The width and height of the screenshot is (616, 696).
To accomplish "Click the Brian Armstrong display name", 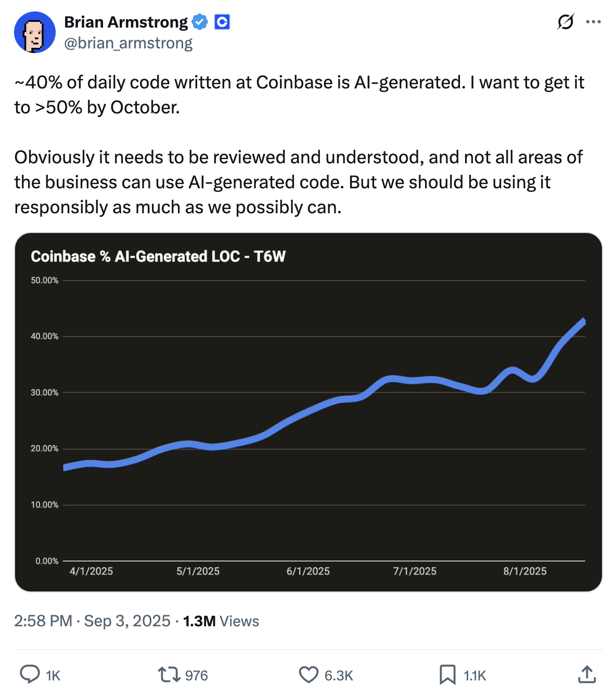I will 125,22.
